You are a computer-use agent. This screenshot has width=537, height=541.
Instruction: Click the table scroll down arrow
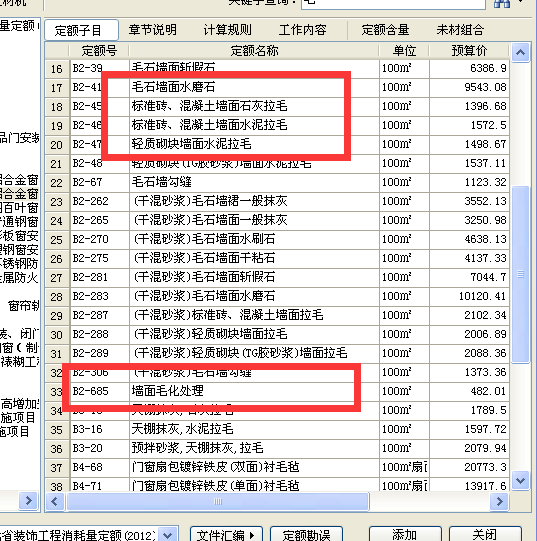(x=520, y=480)
